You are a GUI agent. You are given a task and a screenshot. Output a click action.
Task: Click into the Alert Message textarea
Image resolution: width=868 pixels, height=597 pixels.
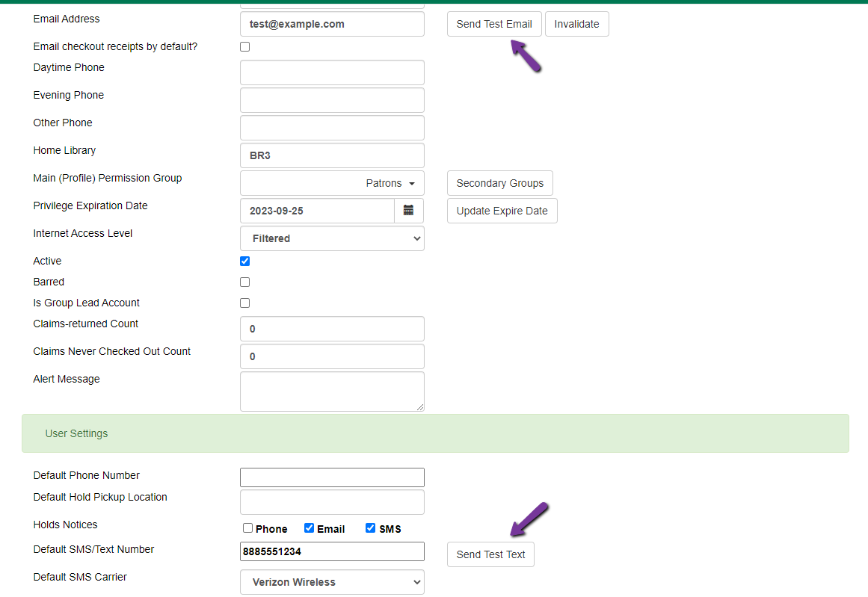[x=332, y=392]
